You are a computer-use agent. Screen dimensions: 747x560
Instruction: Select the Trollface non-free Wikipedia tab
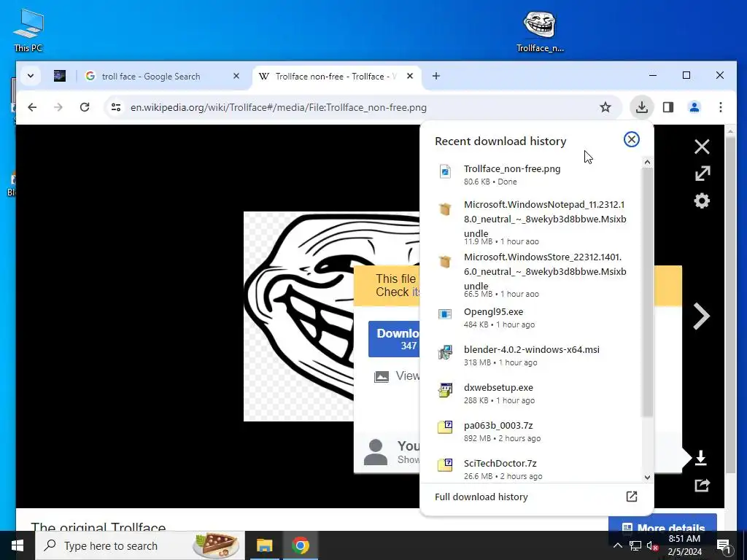click(336, 76)
